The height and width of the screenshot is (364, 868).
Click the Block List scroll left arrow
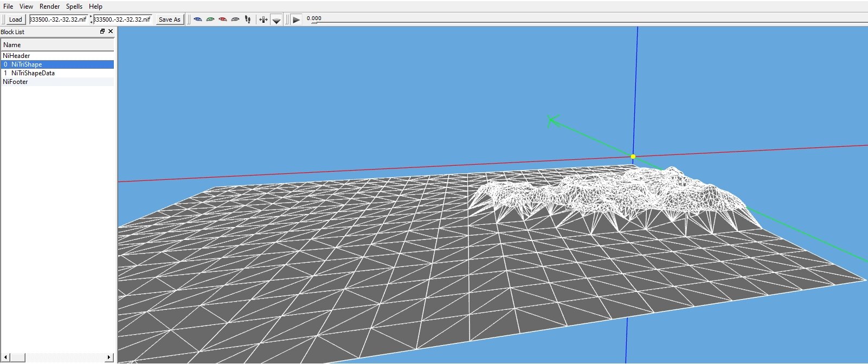4,357
